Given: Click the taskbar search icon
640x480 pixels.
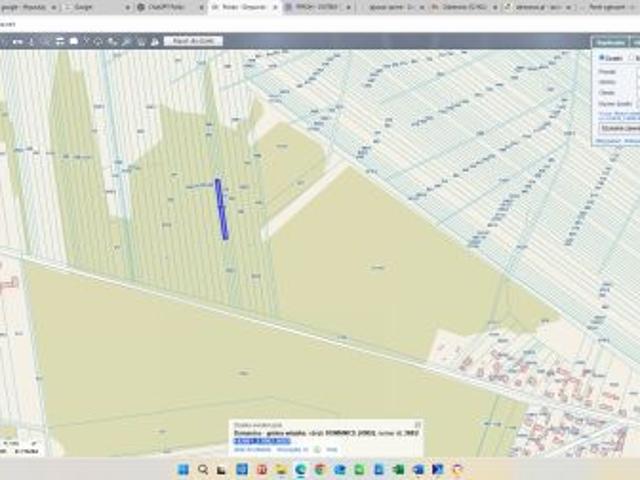Looking at the screenshot, I should coord(203,469).
